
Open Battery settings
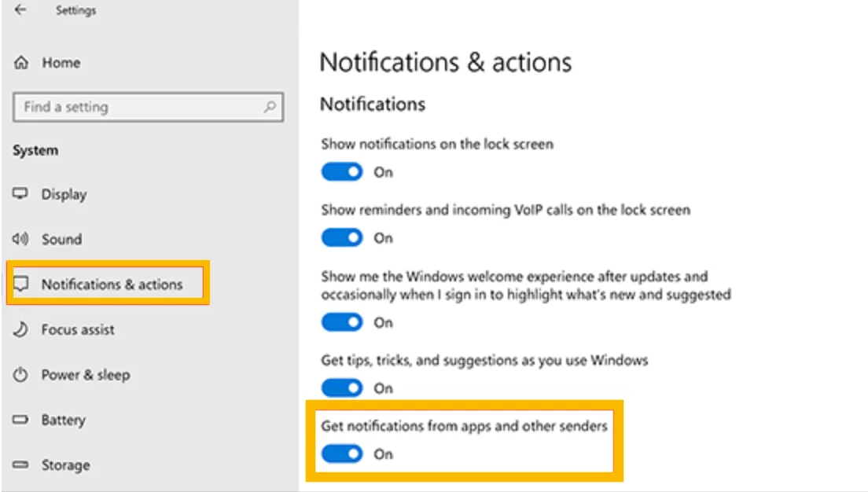[x=63, y=420]
